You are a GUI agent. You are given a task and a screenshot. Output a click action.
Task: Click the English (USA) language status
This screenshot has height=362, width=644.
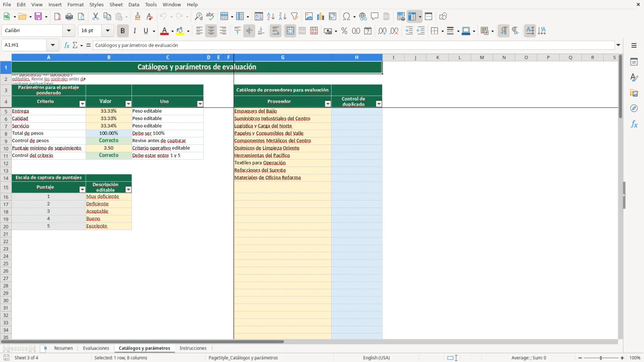[377, 358]
